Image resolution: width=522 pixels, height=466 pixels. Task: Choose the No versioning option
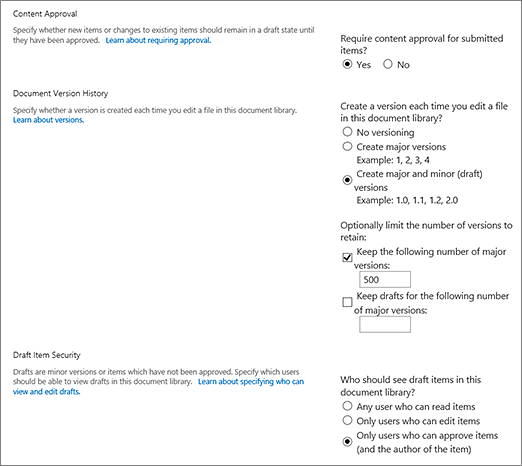click(x=347, y=132)
